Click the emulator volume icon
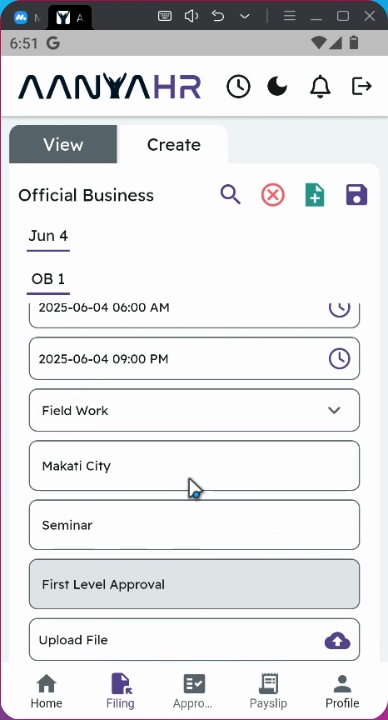 pos(191,17)
